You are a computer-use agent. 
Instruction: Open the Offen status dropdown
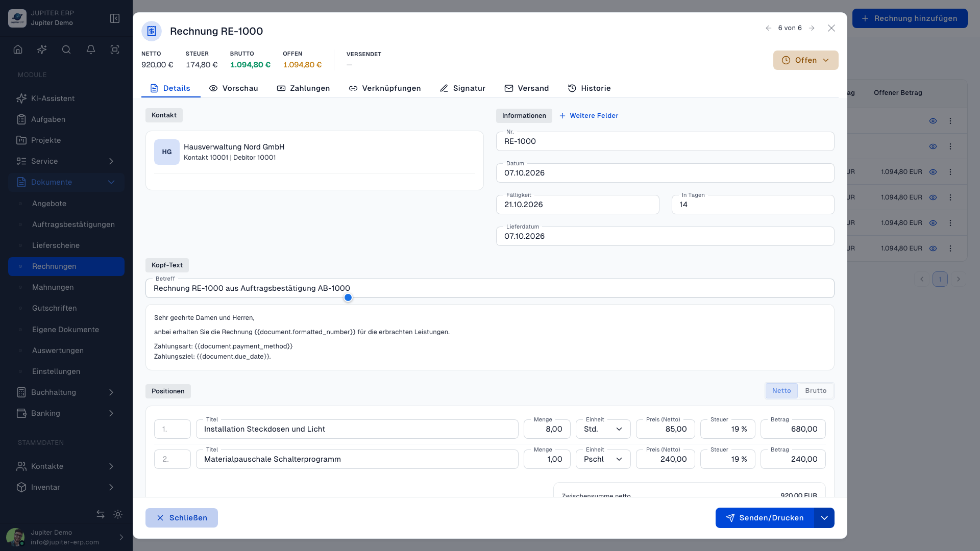point(805,60)
